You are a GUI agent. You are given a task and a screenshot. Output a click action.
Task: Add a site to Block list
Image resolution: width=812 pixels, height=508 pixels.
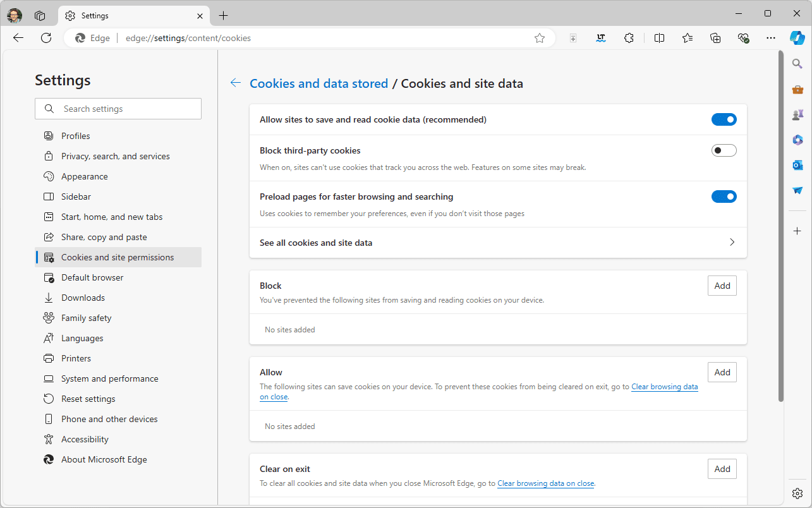pyautogui.click(x=722, y=286)
